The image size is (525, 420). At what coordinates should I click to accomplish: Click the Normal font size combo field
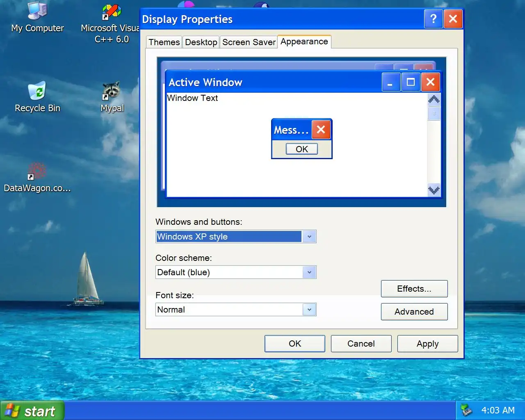click(x=236, y=310)
